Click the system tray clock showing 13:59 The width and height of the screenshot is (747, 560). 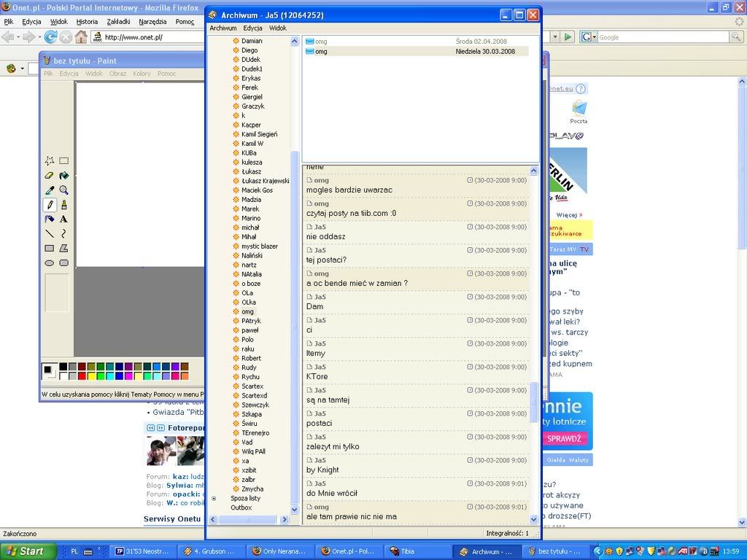[731, 551]
